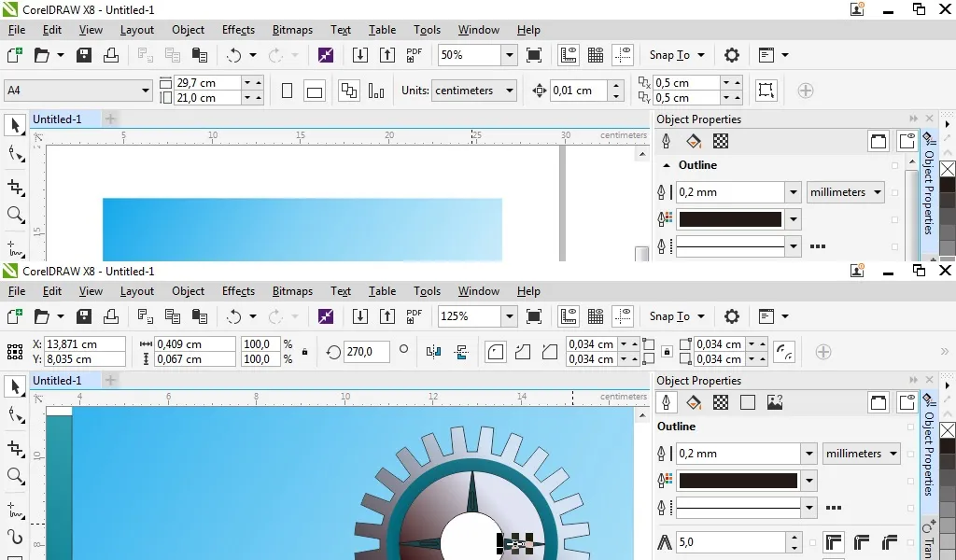The width and height of the screenshot is (956, 560).
Task: Toggle Treat as filled in top window property bar
Action: 766,91
